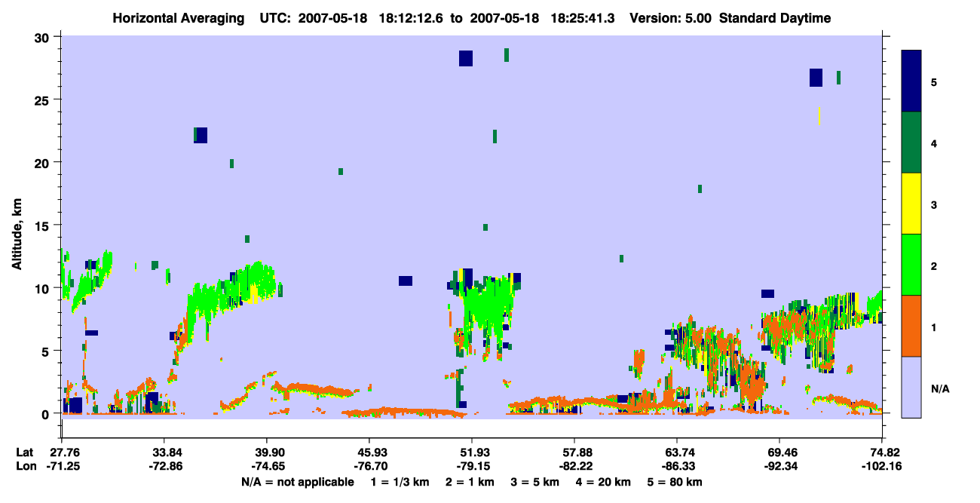Click the longitude value -79.15

[472, 466]
